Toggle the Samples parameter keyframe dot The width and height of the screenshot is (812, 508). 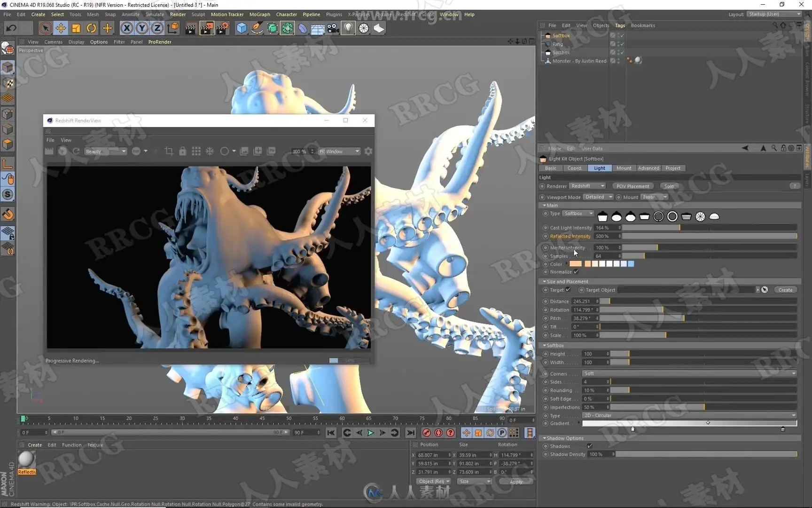pyautogui.click(x=545, y=256)
